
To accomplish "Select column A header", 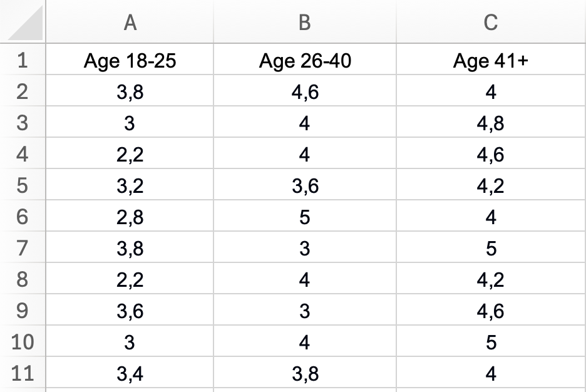I will (130, 22).
